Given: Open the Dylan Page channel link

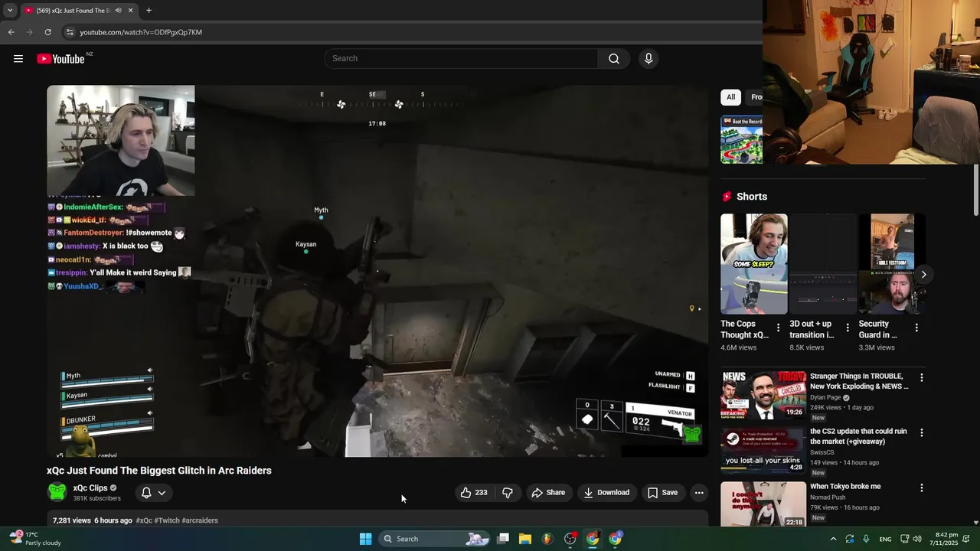Looking at the screenshot, I should point(825,398).
